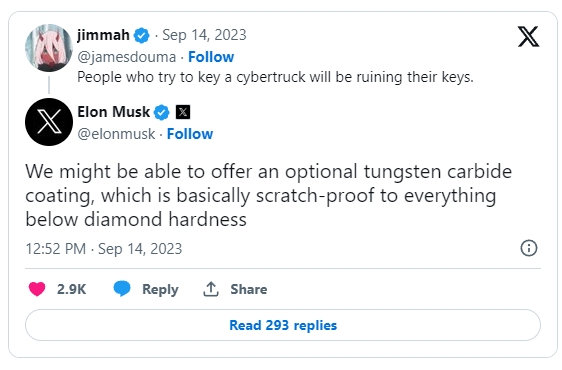Follow the @elonmusk account
Image resolution: width=562 pixels, height=370 pixels.
coord(190,134)
